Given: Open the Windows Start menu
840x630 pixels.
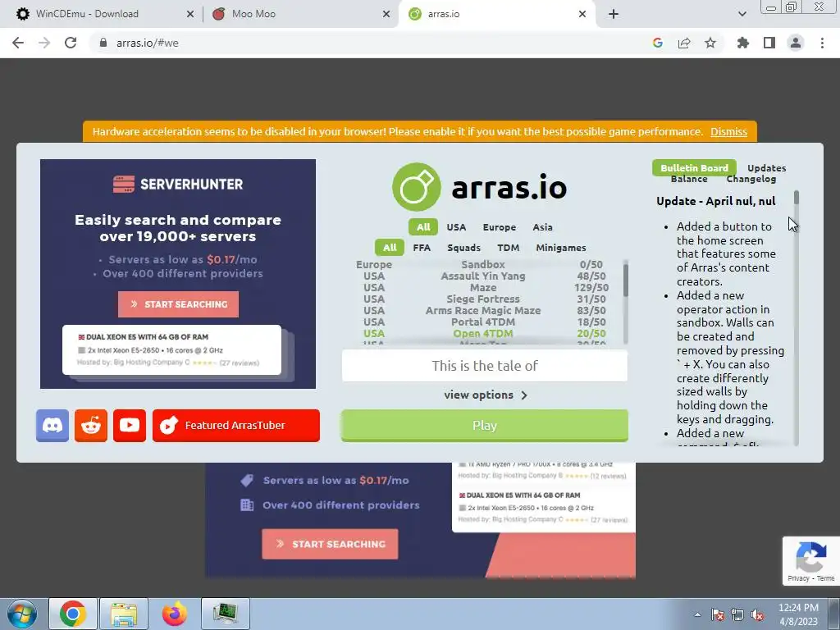Looking at the screenshot, I should click(x=21, y=614).
